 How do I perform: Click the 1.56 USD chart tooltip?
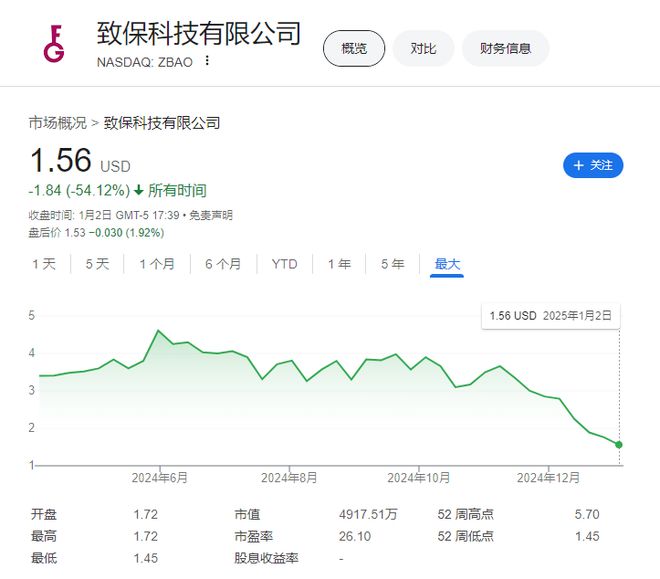pyautogui.click(x=551, y=316)
